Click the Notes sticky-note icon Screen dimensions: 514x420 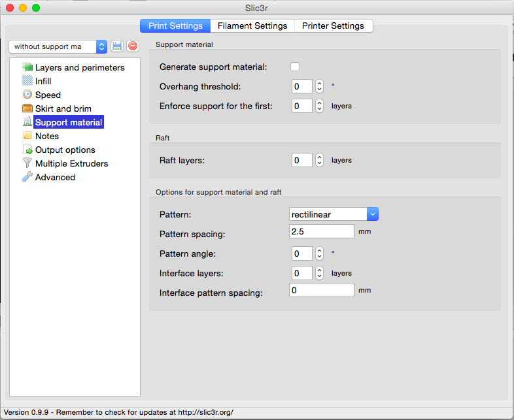27,135
